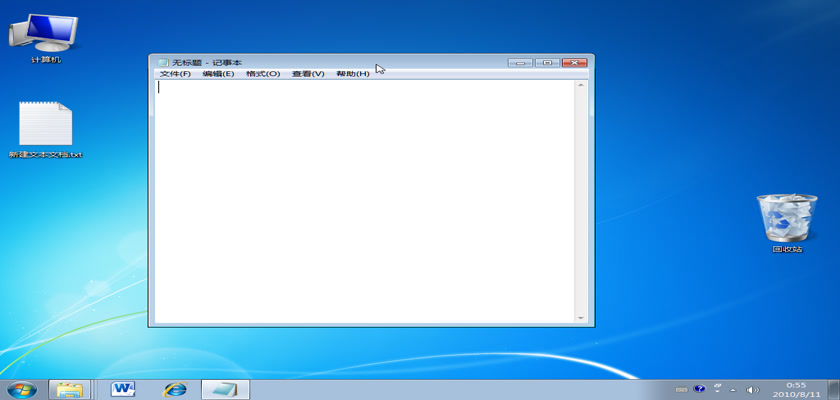The height and width of the screenshot is (400, 840).
Task: Open the 帮助(H) menu
Action: pos(352,74)
